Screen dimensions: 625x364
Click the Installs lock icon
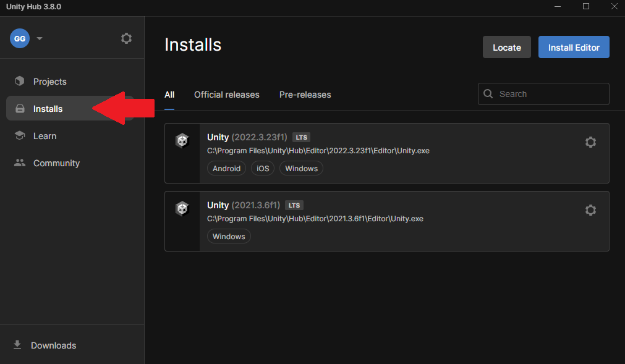click(20, 108)
